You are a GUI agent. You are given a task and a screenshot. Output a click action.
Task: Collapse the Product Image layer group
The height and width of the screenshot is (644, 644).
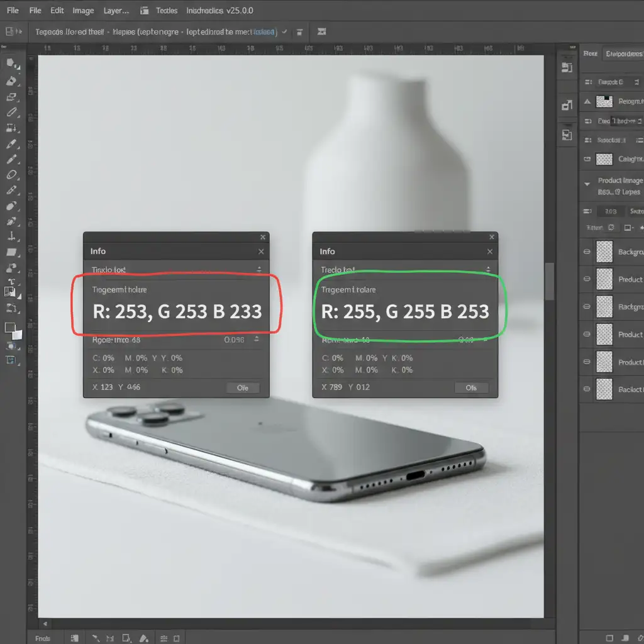(587, 183)
